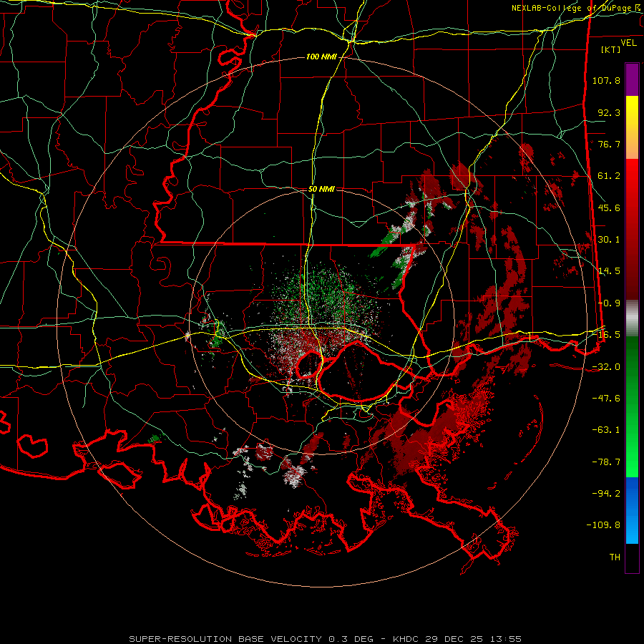The image size is (644, 644).
Task: Click the [KT] units label
Action: [x=611, y=49]
